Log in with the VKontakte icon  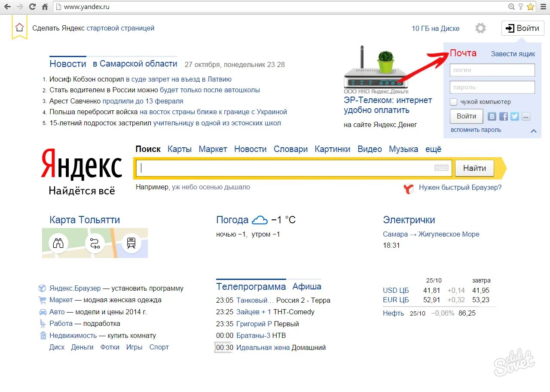click(x=492, y=116)
